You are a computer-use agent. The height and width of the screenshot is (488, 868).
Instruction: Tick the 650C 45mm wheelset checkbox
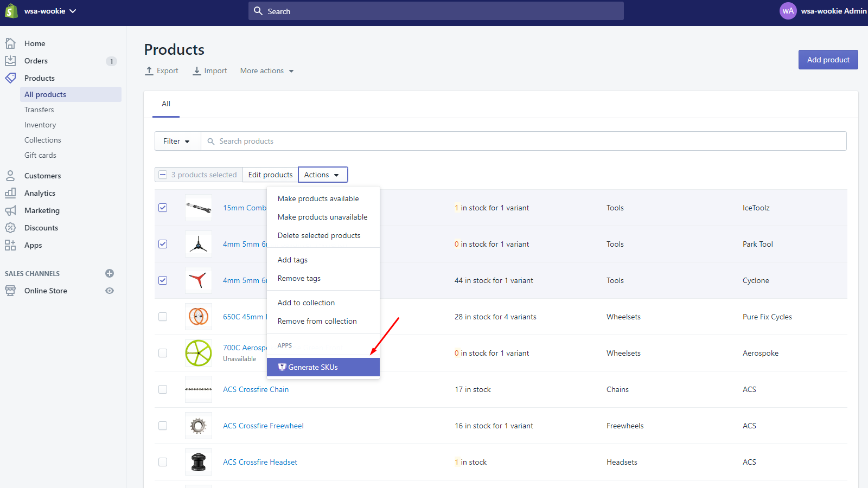coord(163,317)
